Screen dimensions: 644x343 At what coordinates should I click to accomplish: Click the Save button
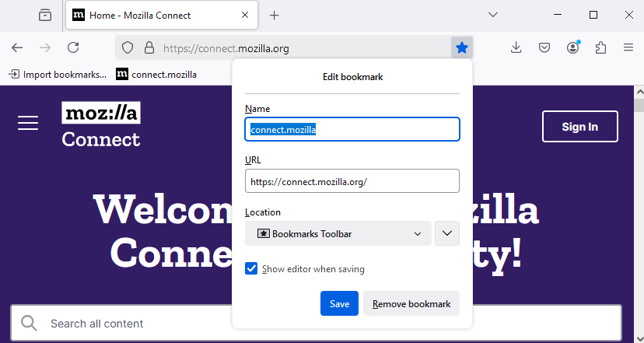point(339,303)
